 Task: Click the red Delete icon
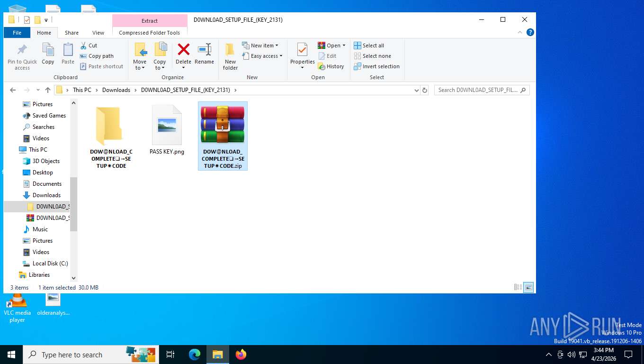(183, 49)
